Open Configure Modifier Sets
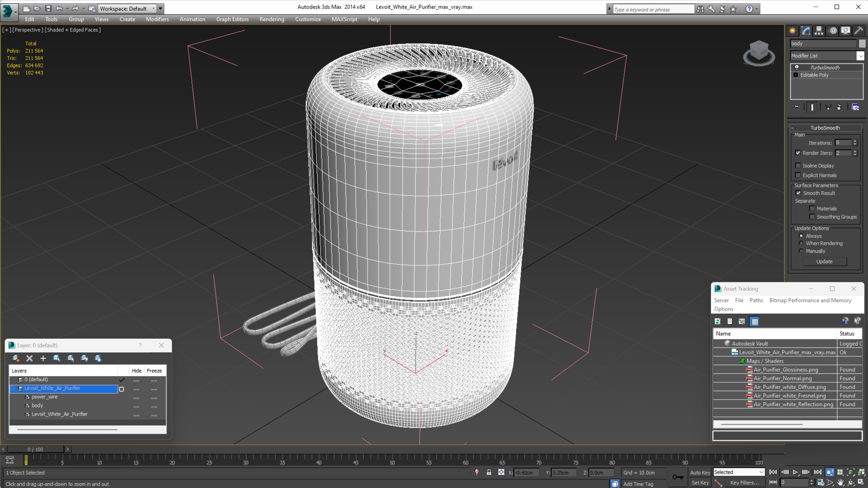This screenshot has height=488, width=868. pos(855,107)
